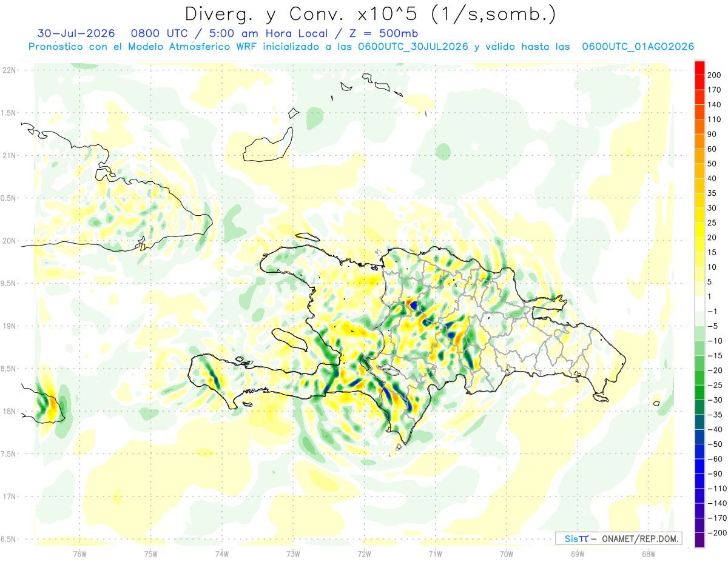Click longitude label "71W"

click(435, 554)
